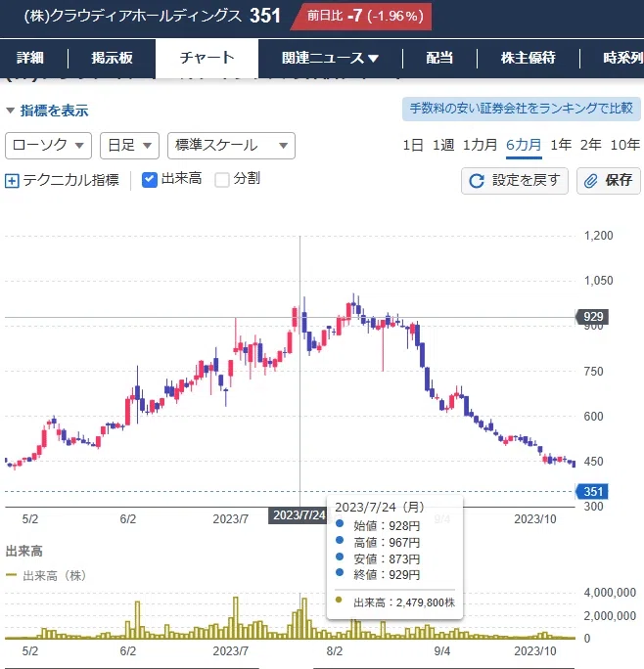Click the plus icon for テクニカル指標

pyautogui.click(x=12, y=181)
